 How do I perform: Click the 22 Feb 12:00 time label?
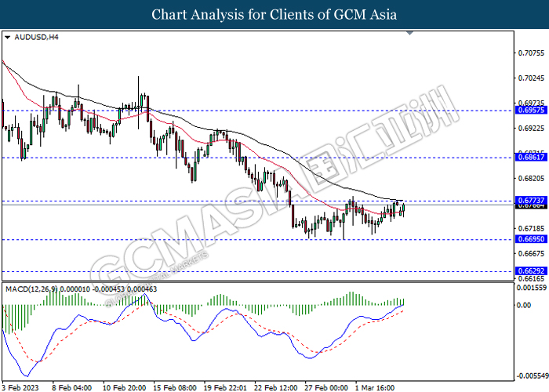pos(275,387)
